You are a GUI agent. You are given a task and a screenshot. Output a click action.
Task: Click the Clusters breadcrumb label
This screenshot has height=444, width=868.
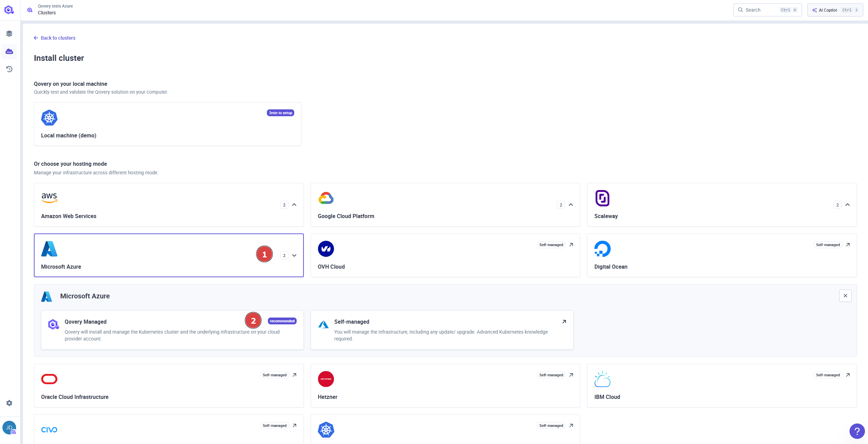click(47, 13)
